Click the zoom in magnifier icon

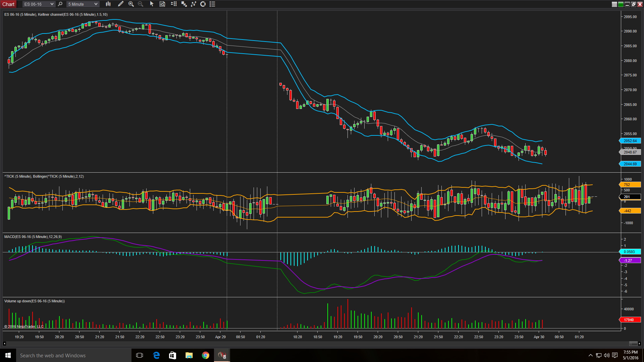coord(131,4)
